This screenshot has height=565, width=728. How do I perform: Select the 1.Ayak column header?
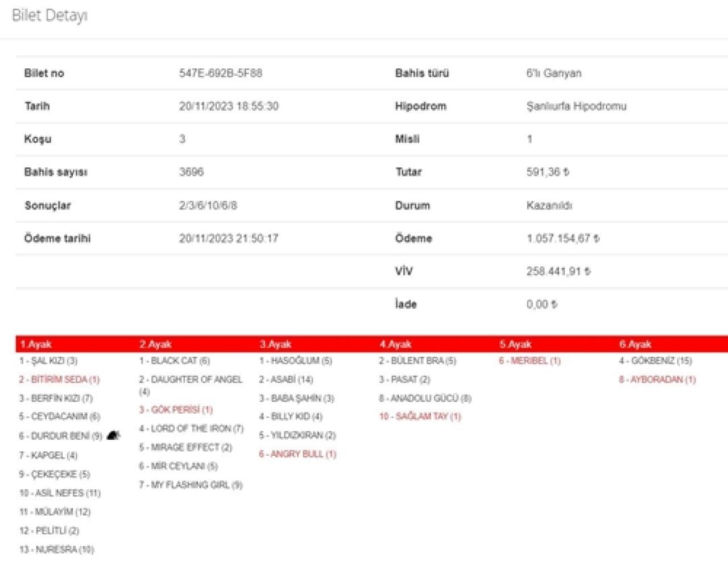click(x=36, y=344)
